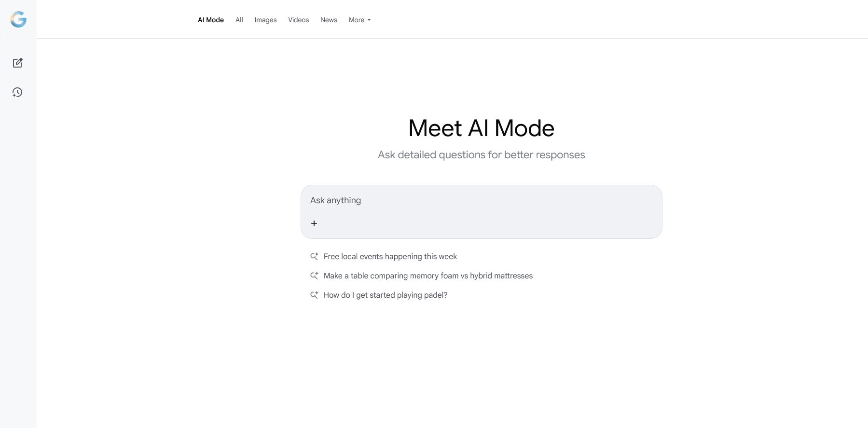Click search icon beside padel suggestion
This screenshot has width=868, height=428.
pos(314,295)
